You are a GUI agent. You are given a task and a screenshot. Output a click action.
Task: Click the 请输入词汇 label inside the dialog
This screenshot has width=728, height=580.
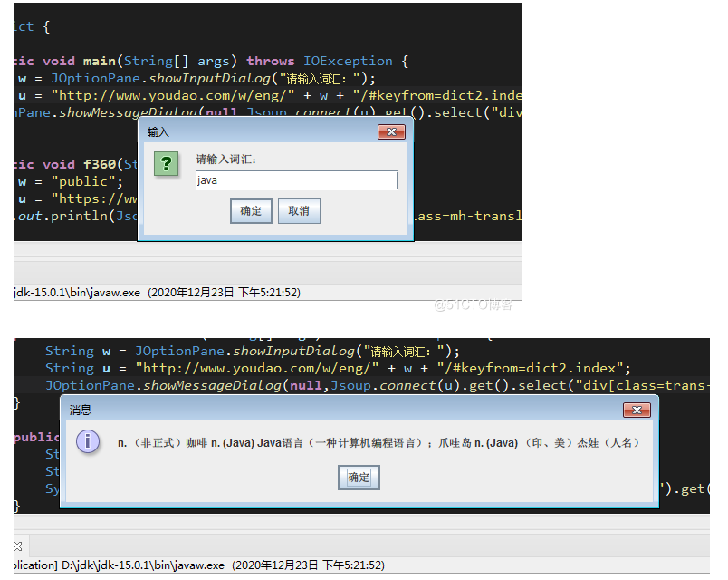coord(226,159)
